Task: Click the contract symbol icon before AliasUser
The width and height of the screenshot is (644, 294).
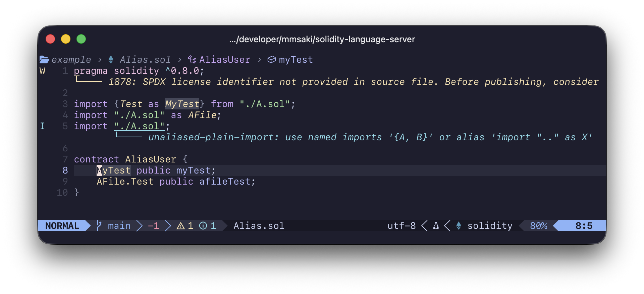Action: [192, 60]
